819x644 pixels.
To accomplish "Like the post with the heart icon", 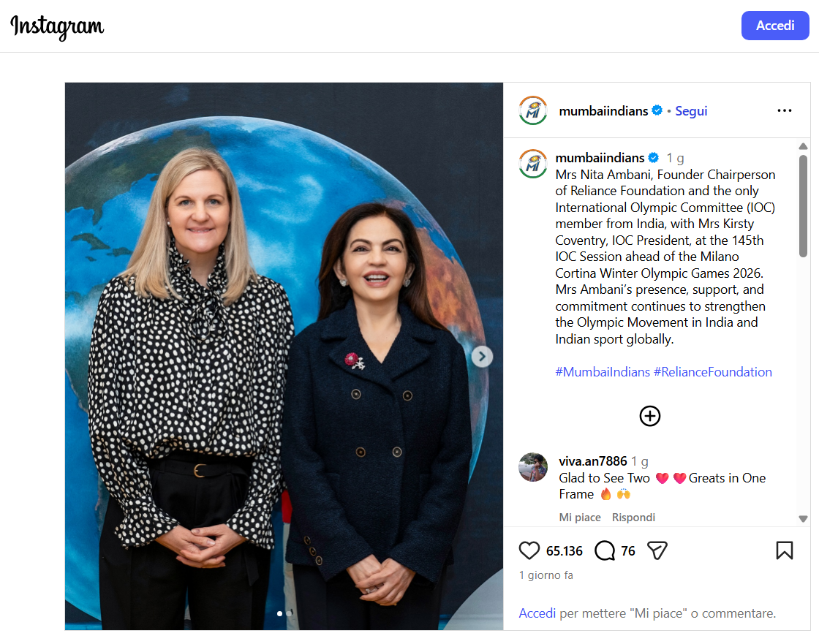I will click(529, 550).
